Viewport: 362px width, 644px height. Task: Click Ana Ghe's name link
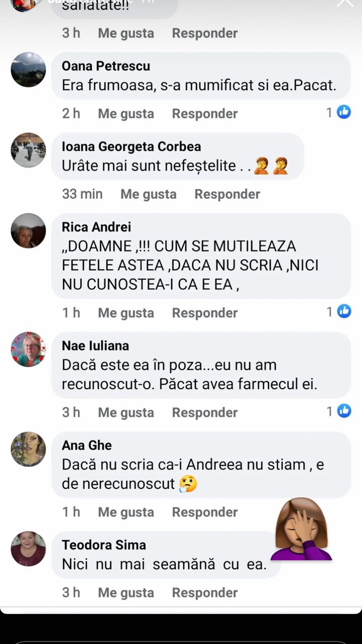pos(87,445)
